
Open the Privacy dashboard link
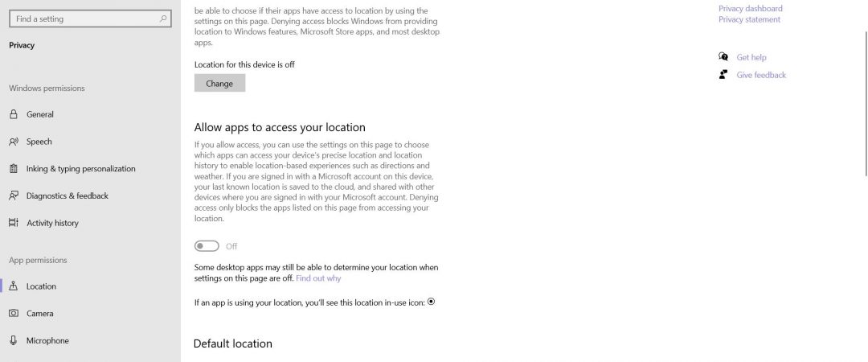(750, 8)
